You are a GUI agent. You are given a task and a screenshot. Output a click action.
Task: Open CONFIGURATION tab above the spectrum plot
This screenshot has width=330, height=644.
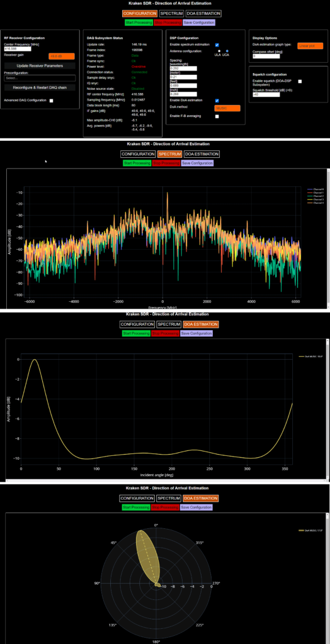137,154
